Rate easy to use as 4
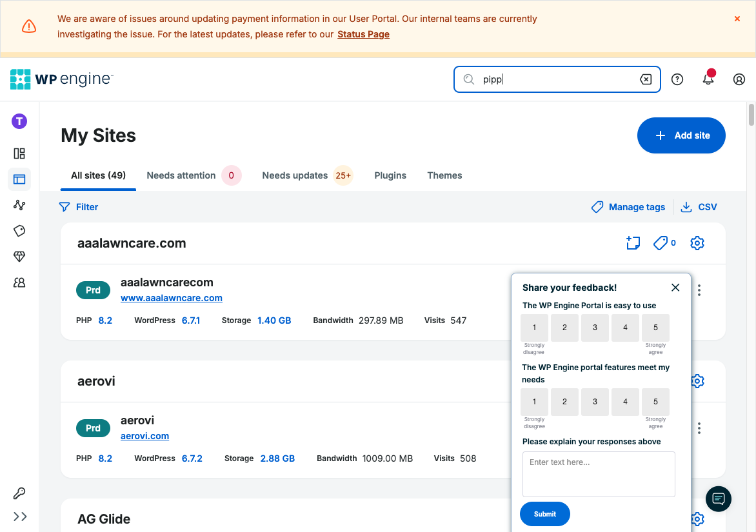Image resolution: width=756 pixels, height=532 pixels. (625, 328)
